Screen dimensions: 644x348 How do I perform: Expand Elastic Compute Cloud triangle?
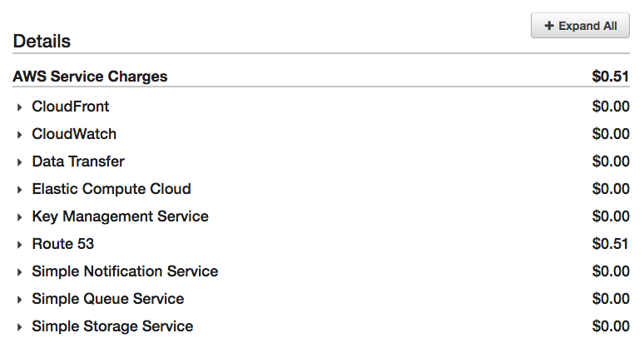(19, 190)
